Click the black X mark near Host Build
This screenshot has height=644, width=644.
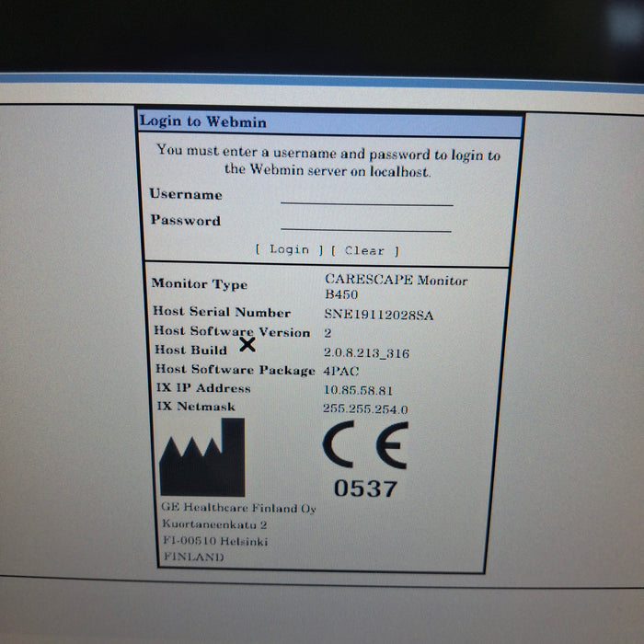click(x=247, y=345)
